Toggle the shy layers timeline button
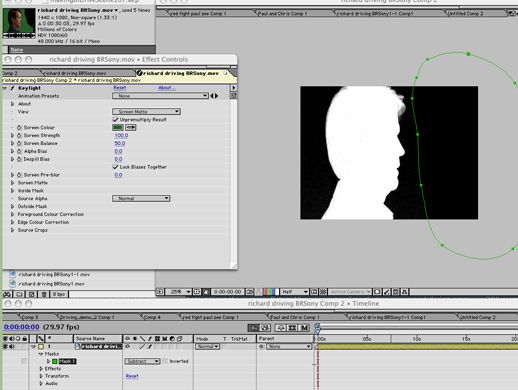Viewport: 518px width, 390px height. pyautogui.click(x=281, y=328)
